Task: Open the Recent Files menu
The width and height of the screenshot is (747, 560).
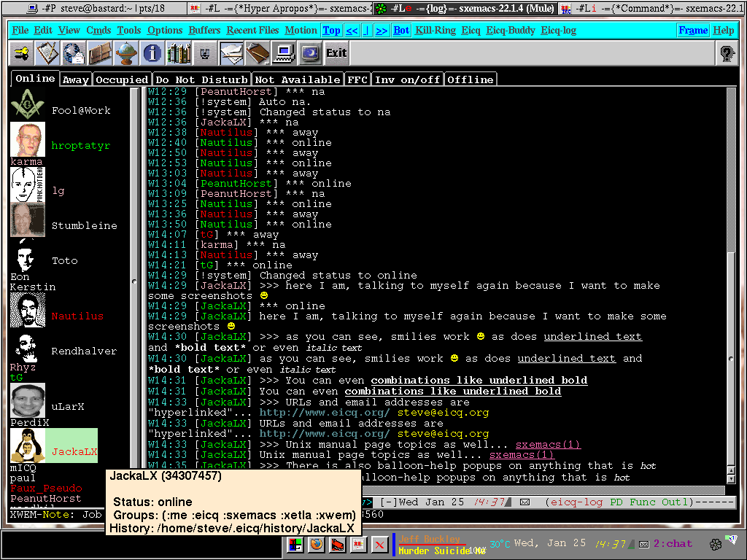Action: (x=252, y=31)
